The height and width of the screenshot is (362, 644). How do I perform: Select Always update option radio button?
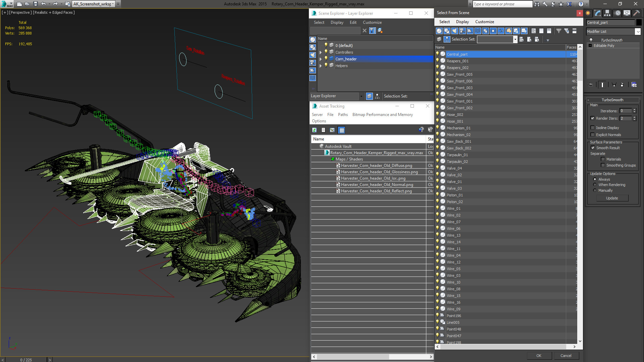595,179
